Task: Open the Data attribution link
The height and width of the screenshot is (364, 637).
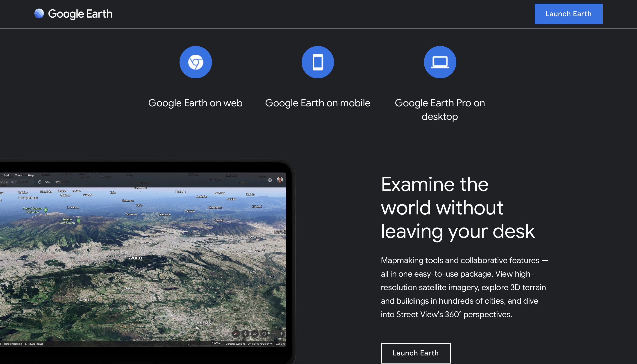Action: tap(13, 344)
